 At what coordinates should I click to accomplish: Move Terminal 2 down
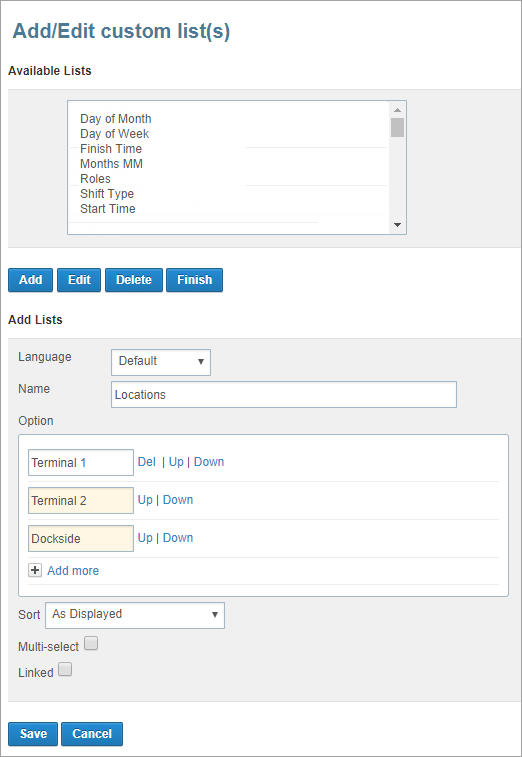(x=178, y=500)
